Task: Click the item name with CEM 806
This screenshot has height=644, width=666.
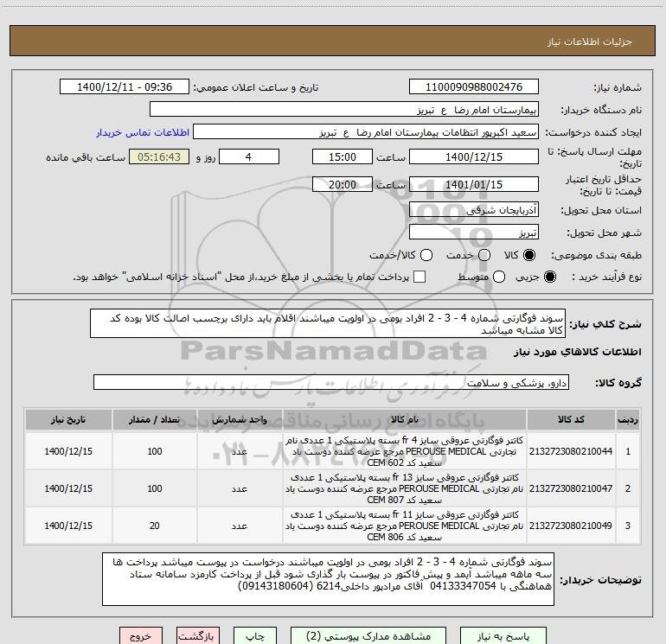Action: click(x=405, y=525)
